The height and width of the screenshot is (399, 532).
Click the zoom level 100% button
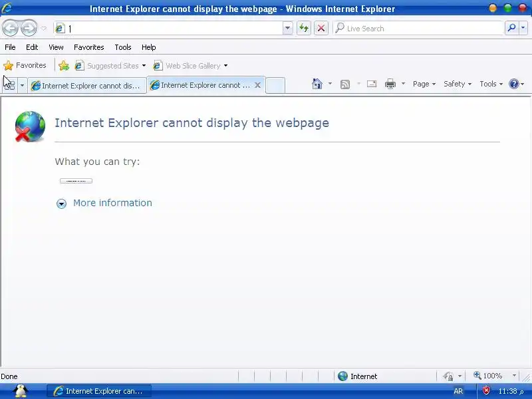pos(488,376)
